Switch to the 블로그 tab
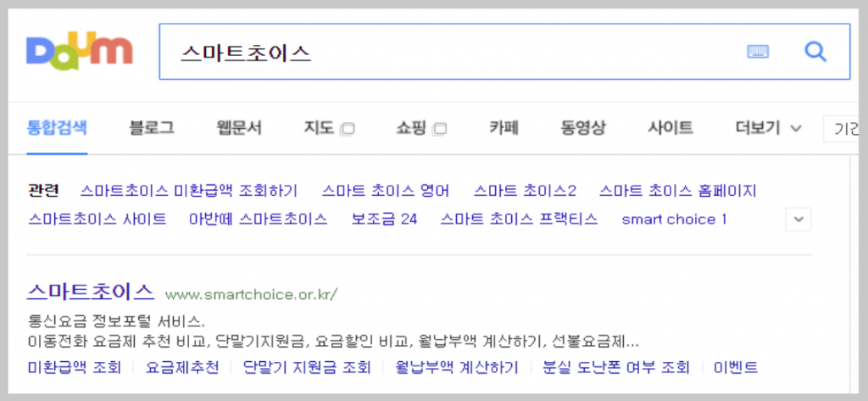This screenshot has width=868, height=401. (152, 129)
